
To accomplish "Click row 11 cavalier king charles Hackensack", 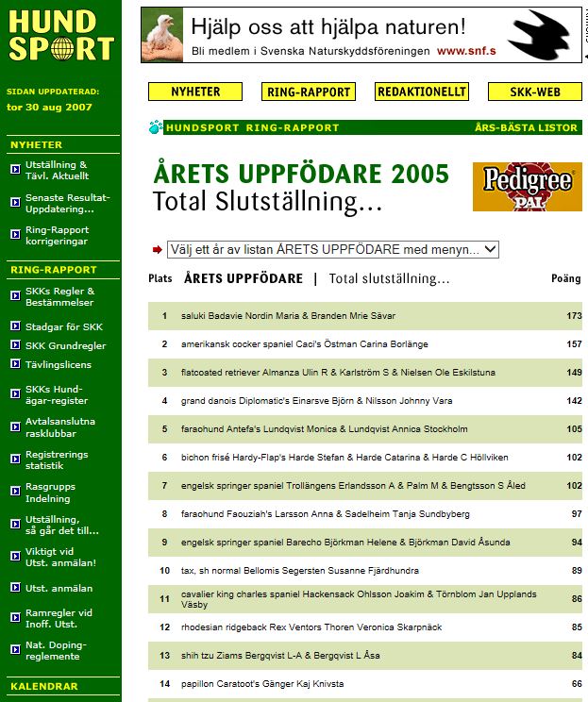I will click(x=365, y=599).
